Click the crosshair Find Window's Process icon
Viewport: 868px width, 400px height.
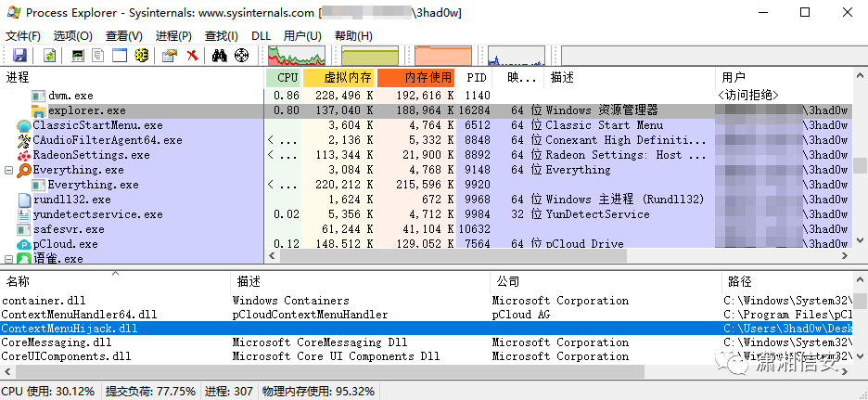point(241,56)
